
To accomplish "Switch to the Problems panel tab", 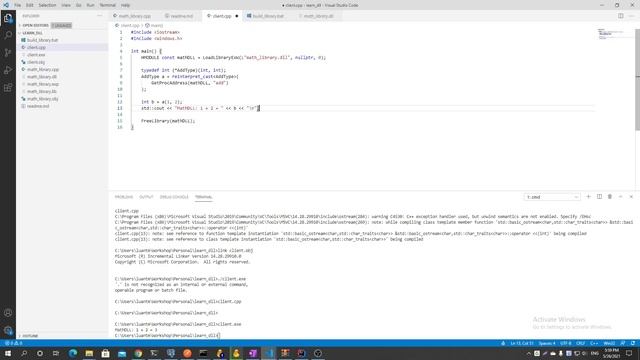I will [x=124, y=197].
